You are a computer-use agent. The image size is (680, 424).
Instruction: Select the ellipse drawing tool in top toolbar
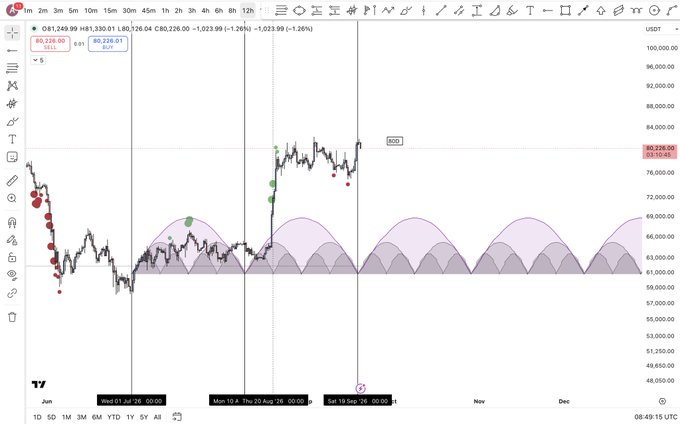[299, 10]
